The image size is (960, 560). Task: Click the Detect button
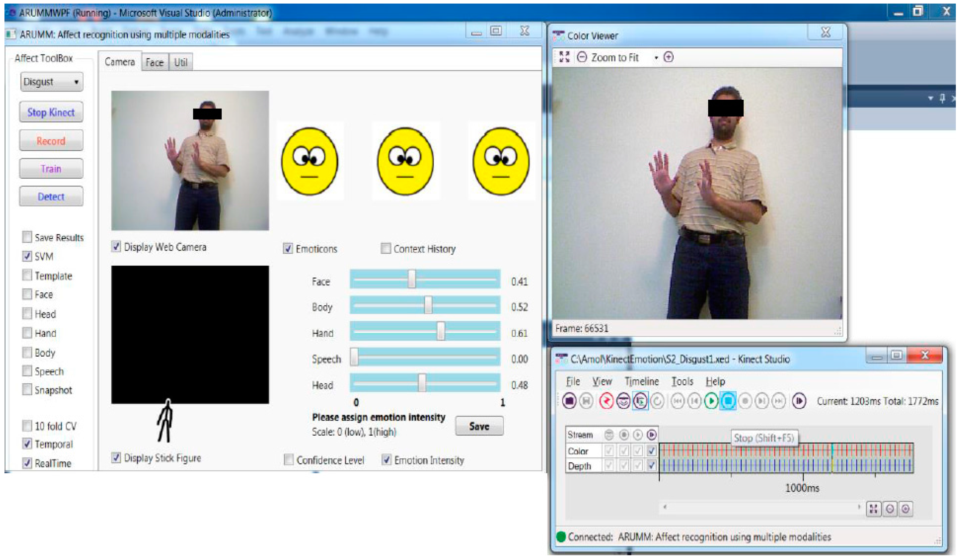click(51, 196)
